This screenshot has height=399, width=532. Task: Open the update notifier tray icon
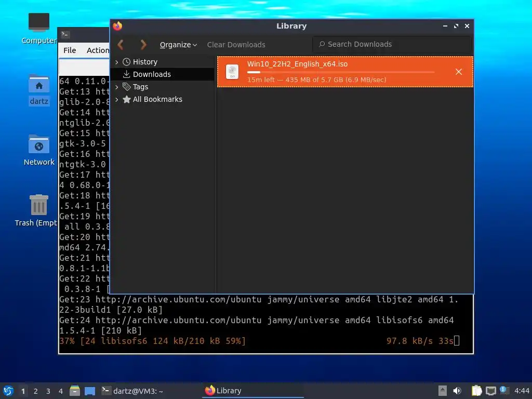504,390
